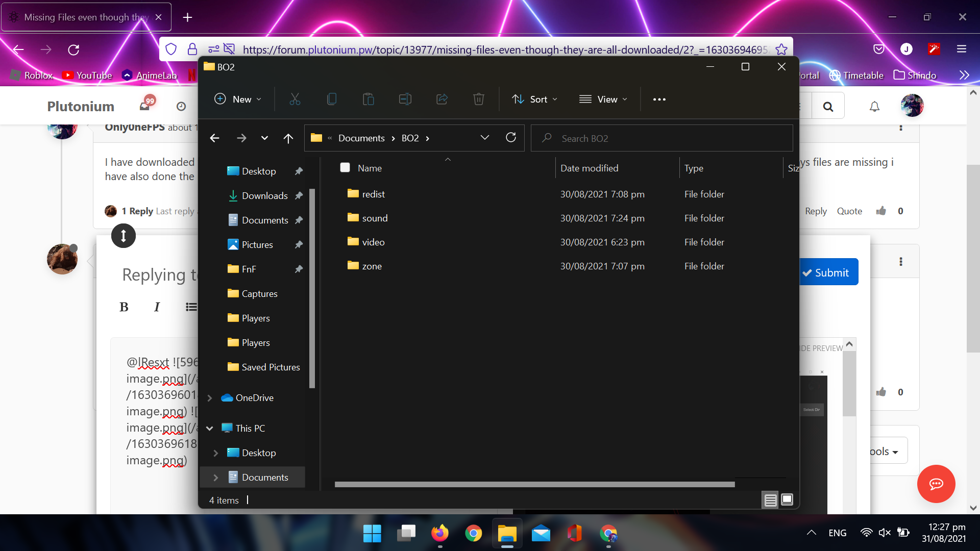980x551 pixels.
Task: Apply italic formatting in reply composer
Action: click(x=157, y=307)
